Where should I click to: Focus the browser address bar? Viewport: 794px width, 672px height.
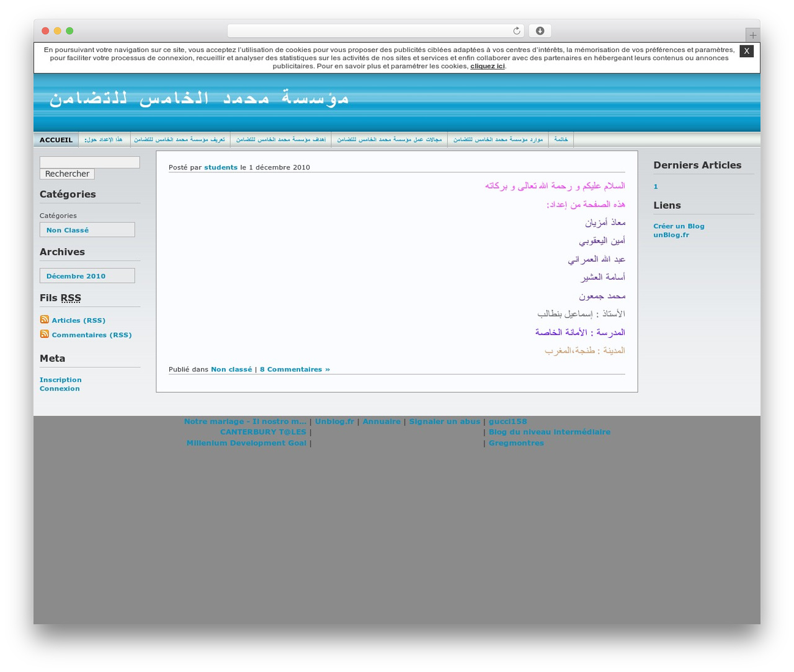pyautogui.click(x=376, y=31)
